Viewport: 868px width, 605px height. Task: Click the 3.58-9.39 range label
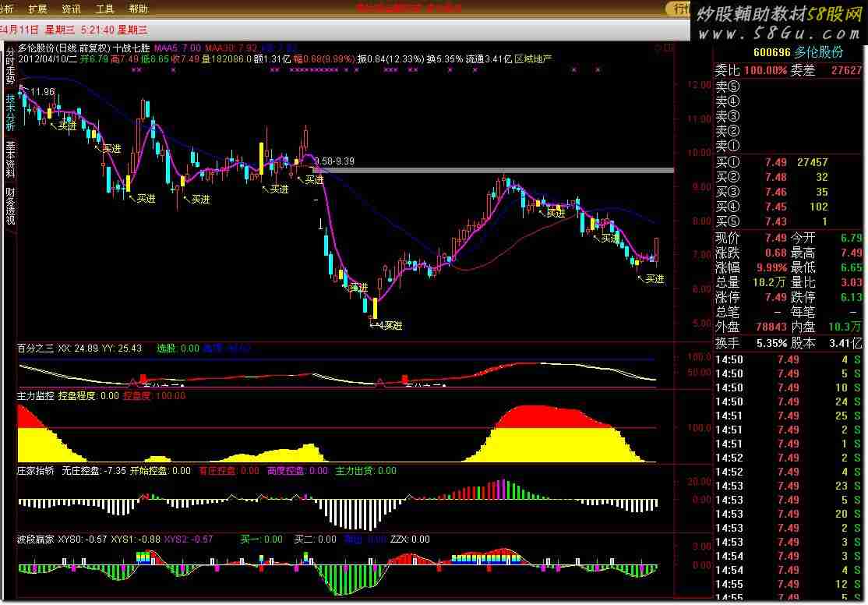pyautogui.click(x=334, y=161)
